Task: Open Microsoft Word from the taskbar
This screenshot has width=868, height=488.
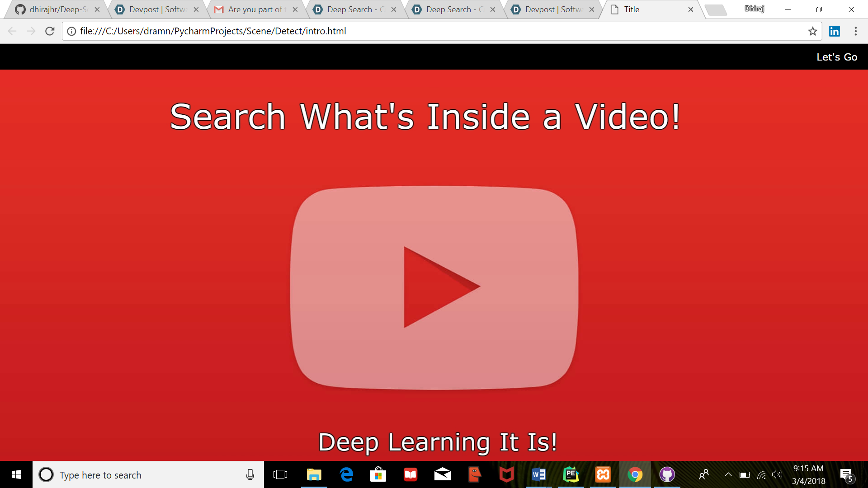Action: click(538, 474)
